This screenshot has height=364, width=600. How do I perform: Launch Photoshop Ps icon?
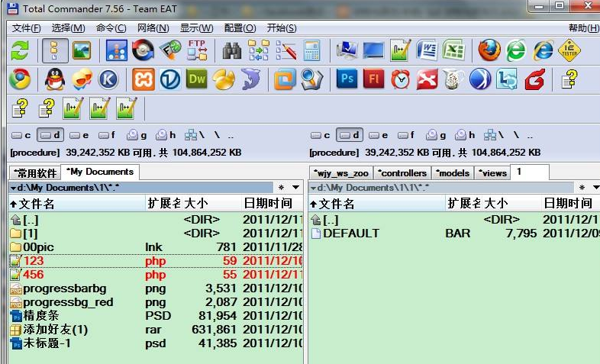pos(347,79)
